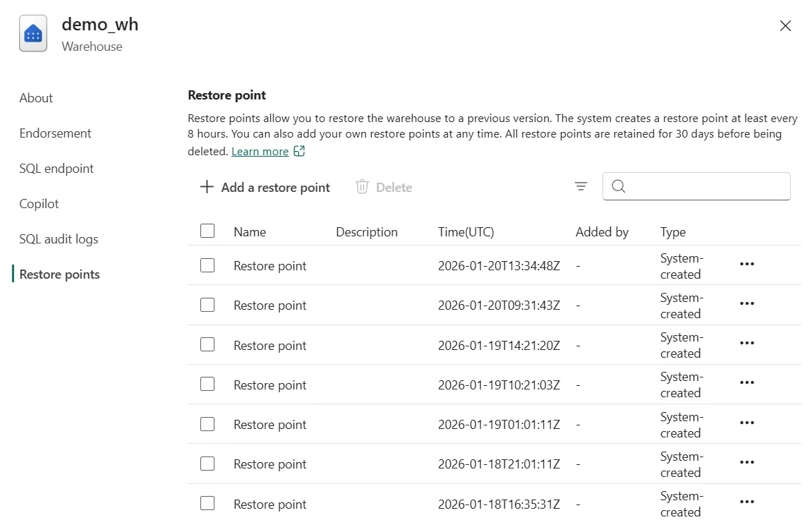Toggle the select-all checkbox in header row

[x=207, y=231]
